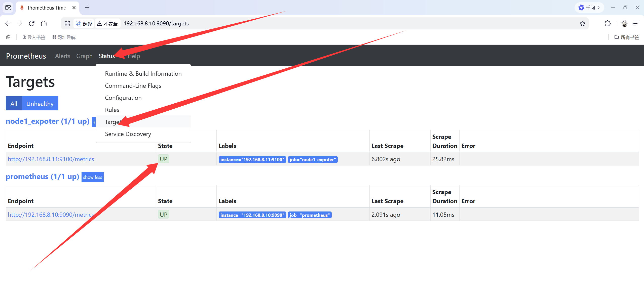Click the bookmarks bar copy icon
Screen dimensions: 644x300
[8, 37]
